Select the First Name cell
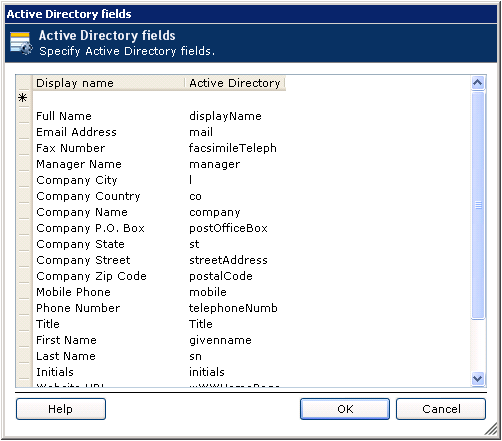 tap(109, 340)
